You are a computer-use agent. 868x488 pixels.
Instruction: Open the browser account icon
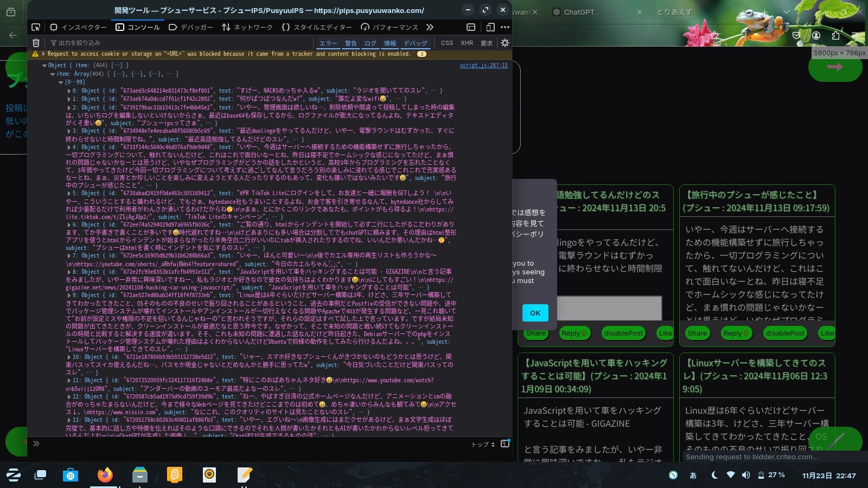click(x=816, y=35)
